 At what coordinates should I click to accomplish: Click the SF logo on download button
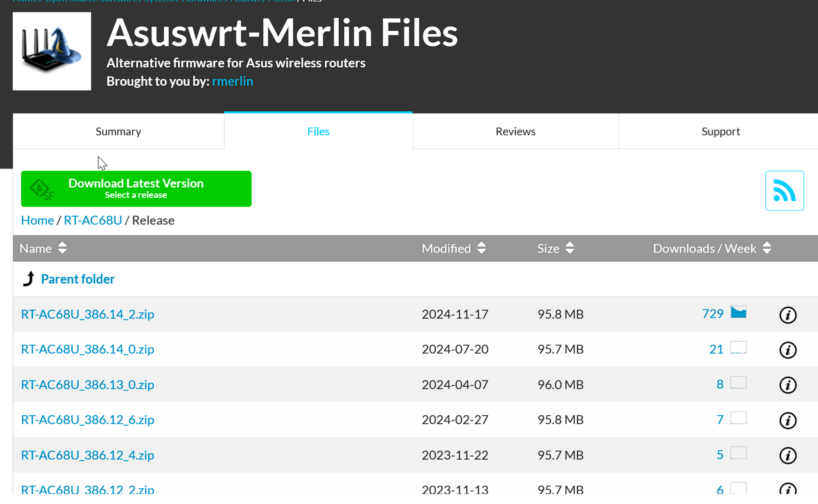coord(42,190)
